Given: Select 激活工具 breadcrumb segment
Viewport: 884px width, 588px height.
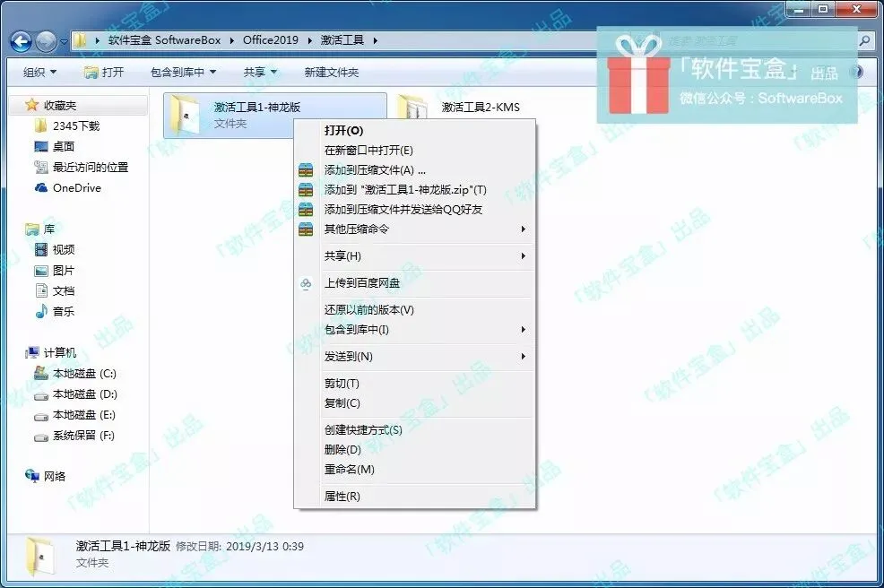Looking at the screenshot, I should [x=342, y=40].
